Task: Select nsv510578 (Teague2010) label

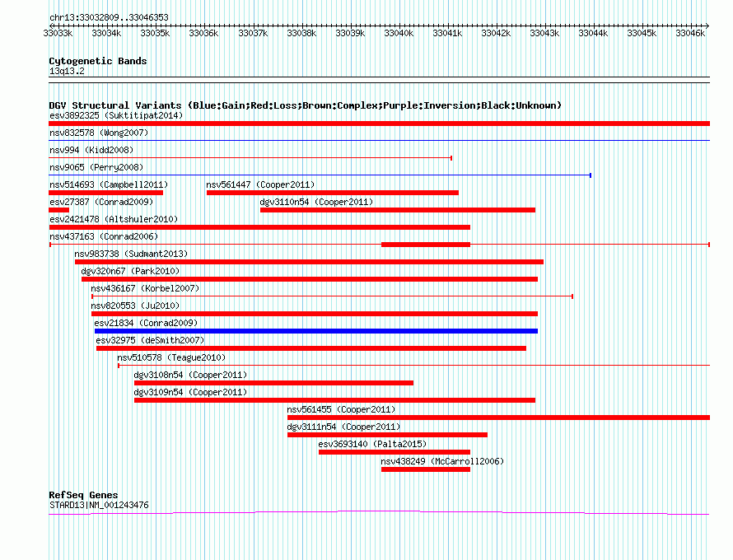Action: [x=171, y=357]
